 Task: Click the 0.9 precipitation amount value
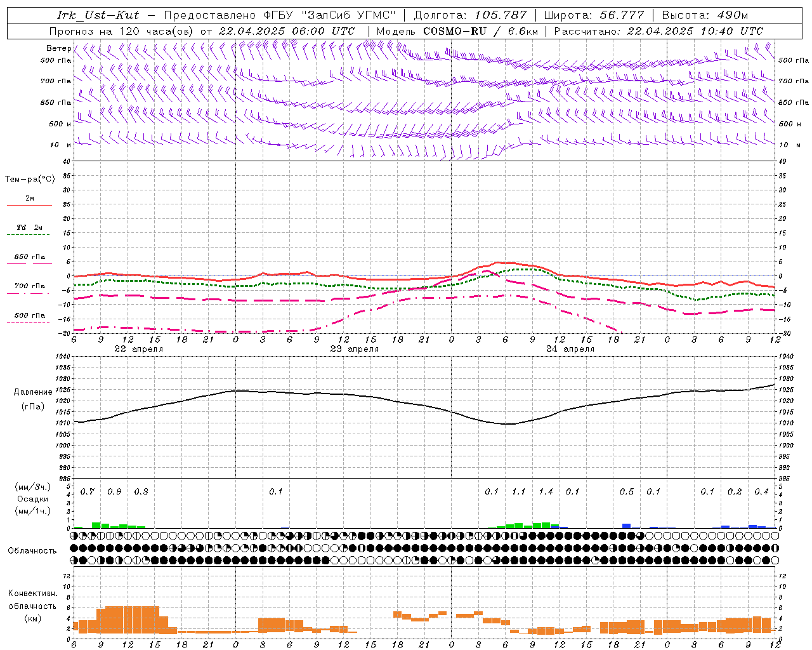pyautogui.click(x=114, y=492)
